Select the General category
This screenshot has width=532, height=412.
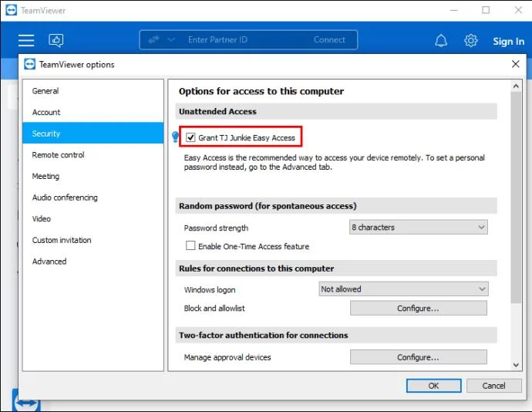coord(93,91)
